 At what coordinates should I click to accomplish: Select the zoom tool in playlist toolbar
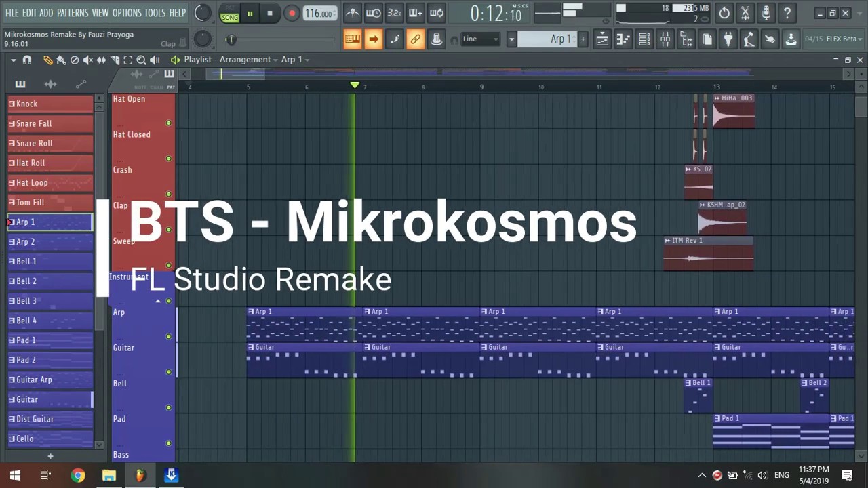point(141,60)
